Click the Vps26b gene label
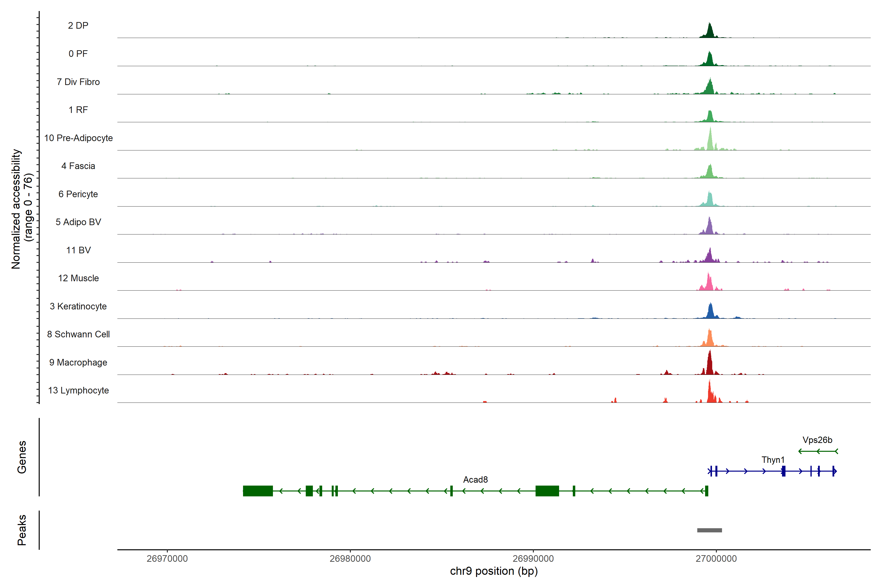The image size is (882, 588). click(x=817, y=440)
